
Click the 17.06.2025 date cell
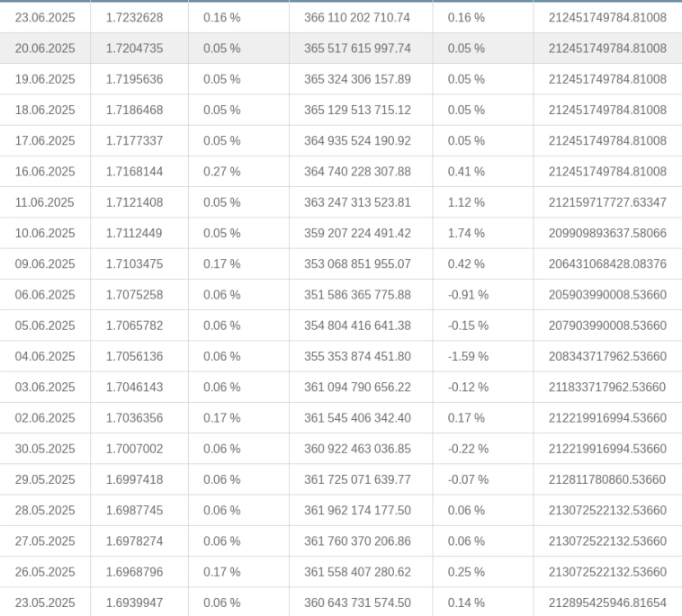pos(45,141)
